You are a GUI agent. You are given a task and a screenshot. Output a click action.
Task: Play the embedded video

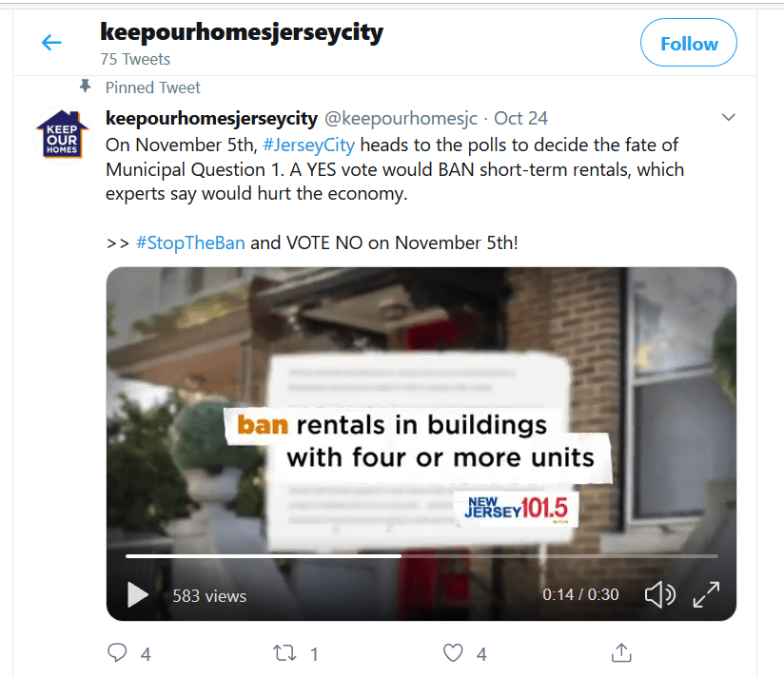pyautogui.click(x=138, y=594)
